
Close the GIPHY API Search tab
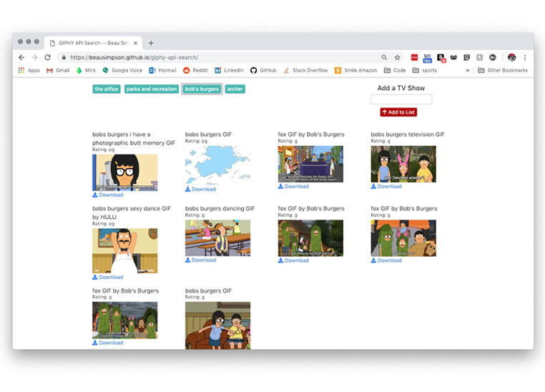[x=136, y=43]
